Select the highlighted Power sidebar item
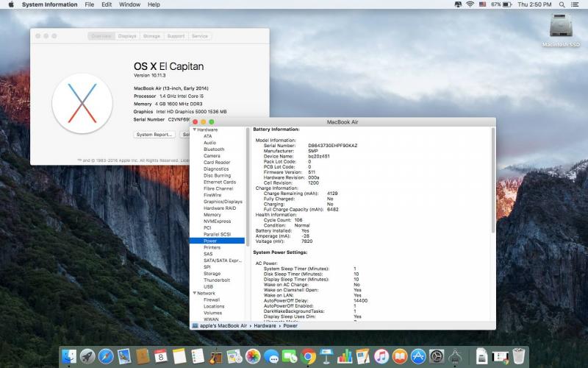Screen dimensions: 588x368 (217, 241)
